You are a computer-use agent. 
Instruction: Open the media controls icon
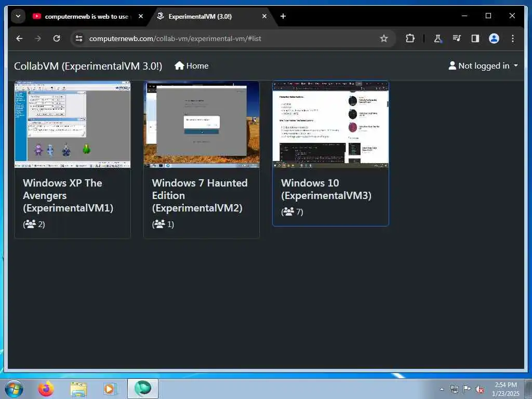[x=457, y=38]
